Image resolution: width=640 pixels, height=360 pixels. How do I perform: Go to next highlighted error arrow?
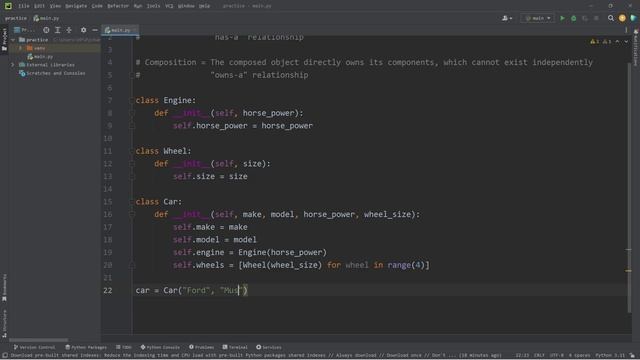coord(626,42)
